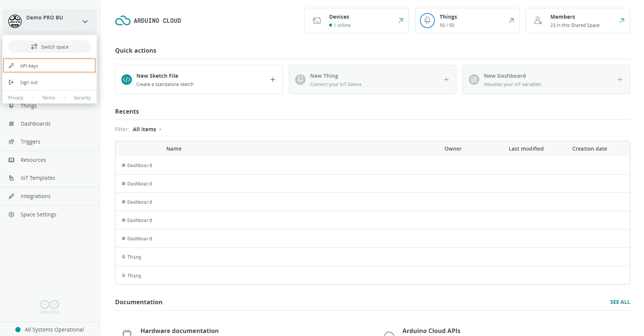This screenshot has width=644, height=336.
Task: Open Resources in the sidebar
Action: pyautogui.click(x=33, y=160)
